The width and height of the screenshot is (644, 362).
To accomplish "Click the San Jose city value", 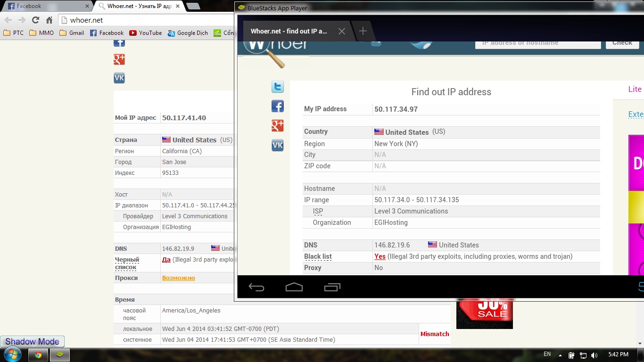I will point(174,162).
